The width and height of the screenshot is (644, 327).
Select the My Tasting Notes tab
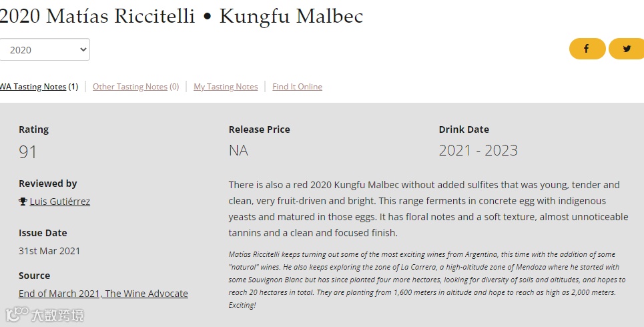pos(226,87)
